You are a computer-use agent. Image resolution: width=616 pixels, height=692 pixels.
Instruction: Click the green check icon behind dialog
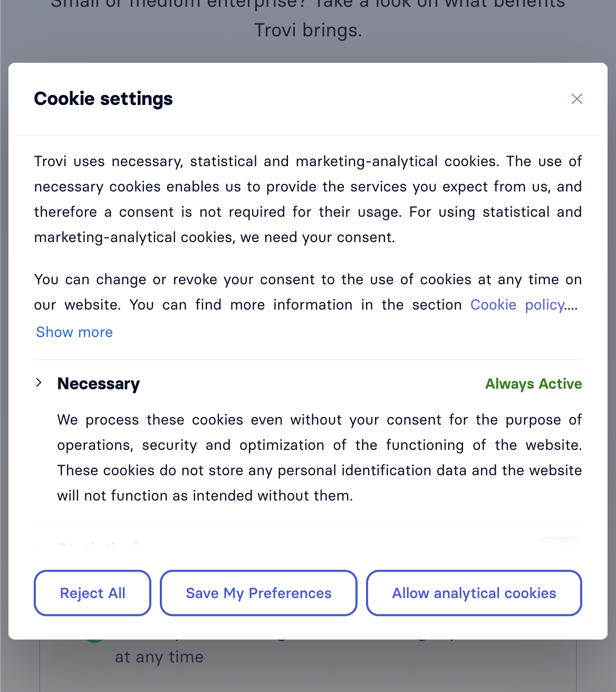pyautogui.click(x=94, y=640)
